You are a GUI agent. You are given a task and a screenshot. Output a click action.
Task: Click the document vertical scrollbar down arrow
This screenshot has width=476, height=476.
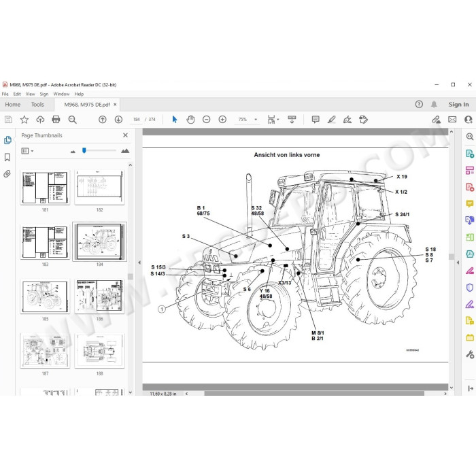pyautogui.click(x=452, y=388)
